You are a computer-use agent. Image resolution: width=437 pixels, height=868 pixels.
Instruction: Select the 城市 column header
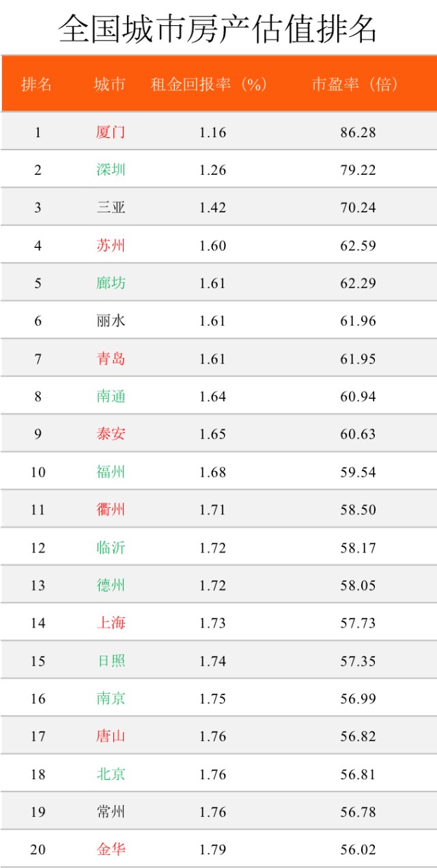pos(110,85)
